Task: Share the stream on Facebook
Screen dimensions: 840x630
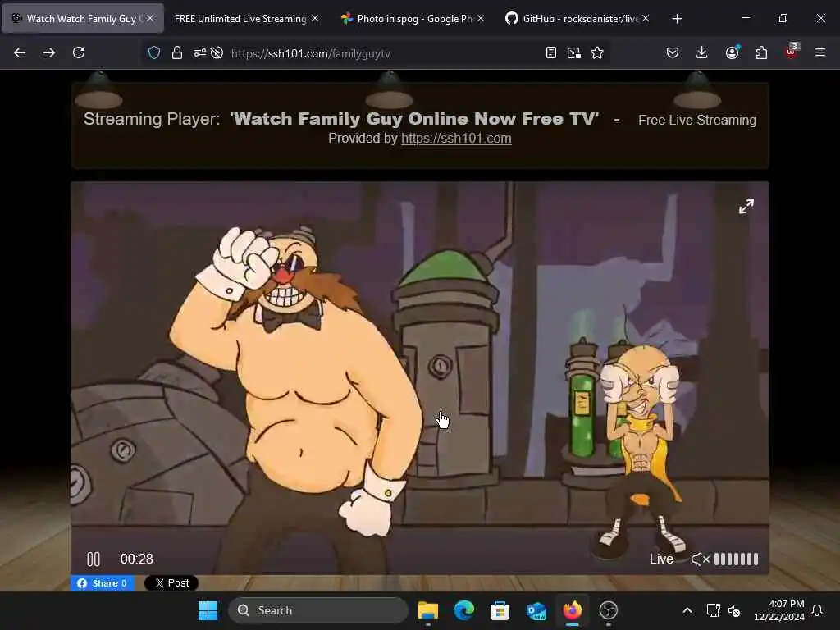Action: tap(103, 583)
